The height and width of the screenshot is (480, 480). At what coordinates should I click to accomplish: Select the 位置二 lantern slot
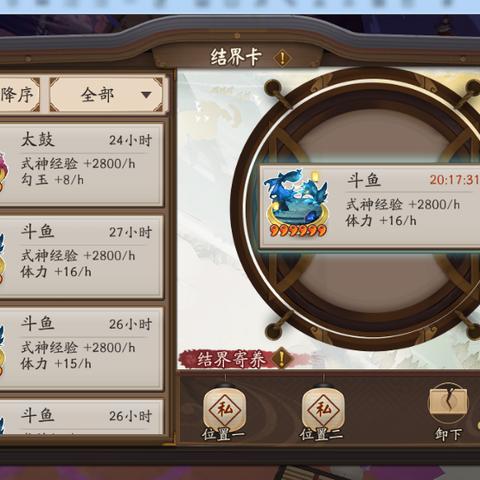(x=323, y=412)
